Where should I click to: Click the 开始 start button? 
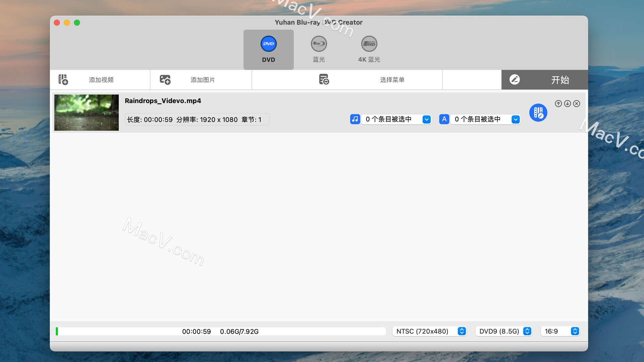point(545,80)
